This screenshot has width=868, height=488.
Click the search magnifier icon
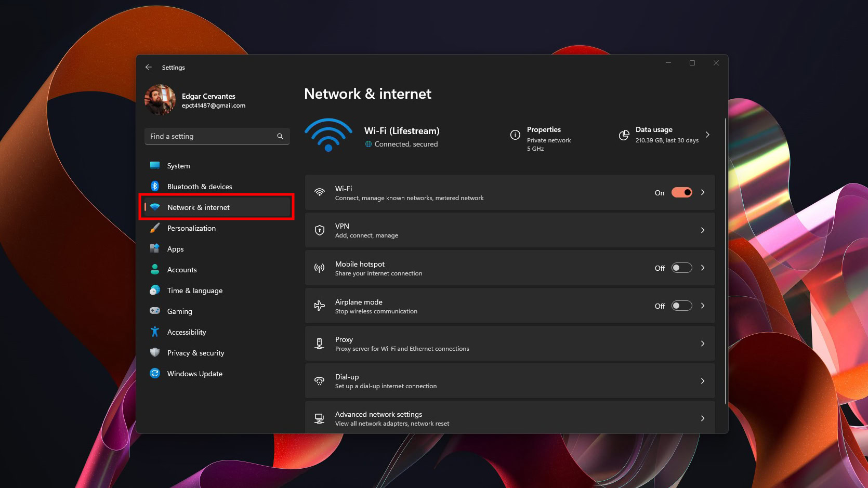click(280, 136)
